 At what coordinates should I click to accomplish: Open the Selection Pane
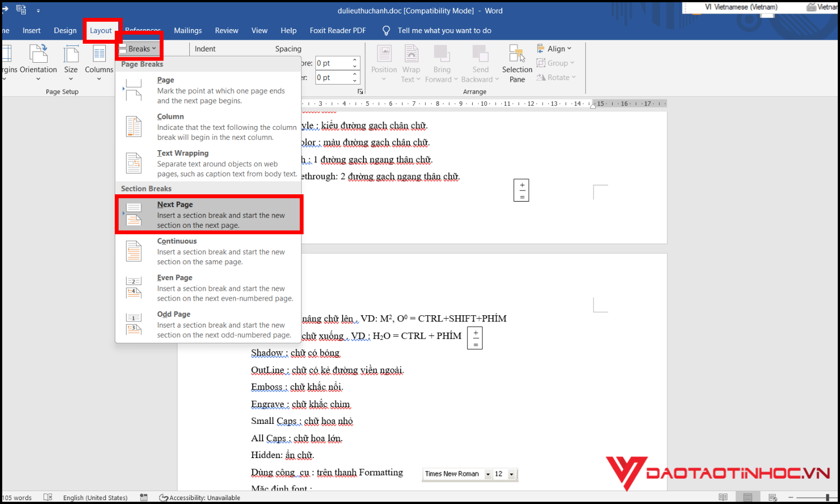tap(516, 62)
